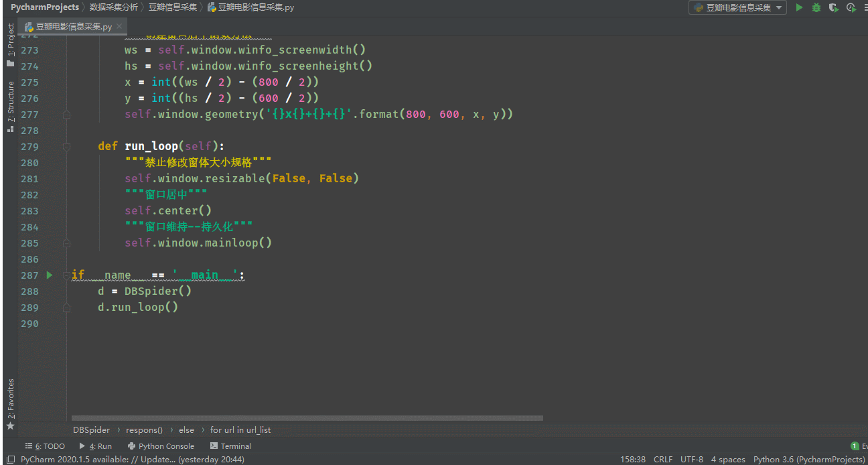Click the fold end marker on line 289

(66, 308)
